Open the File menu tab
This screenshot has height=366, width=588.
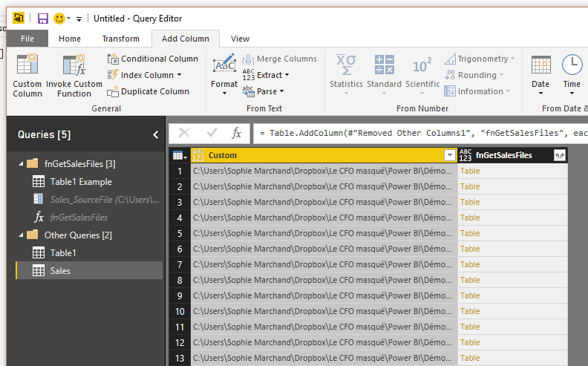(27, 39)
